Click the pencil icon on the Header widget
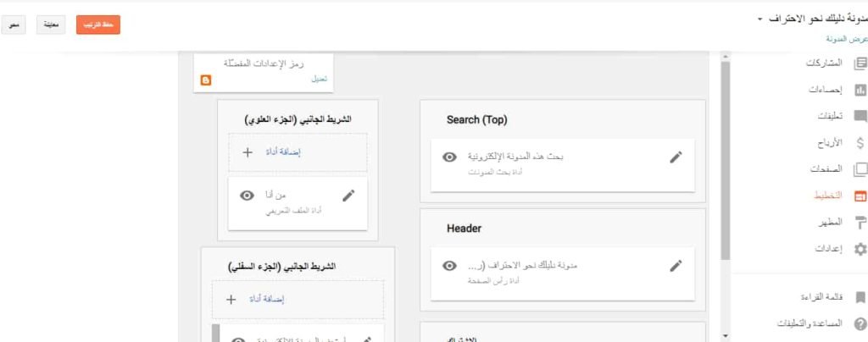 click(676, 266)
